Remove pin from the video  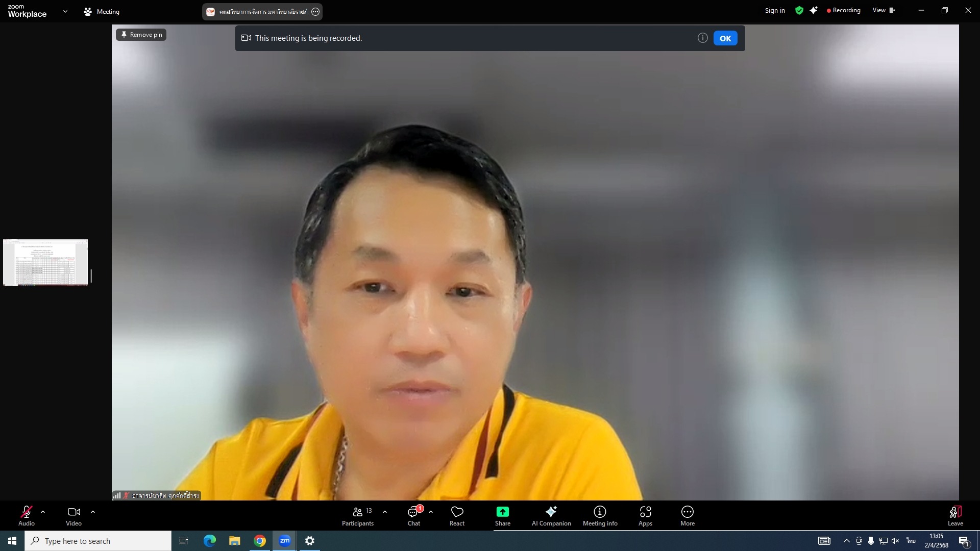[141, 35]
